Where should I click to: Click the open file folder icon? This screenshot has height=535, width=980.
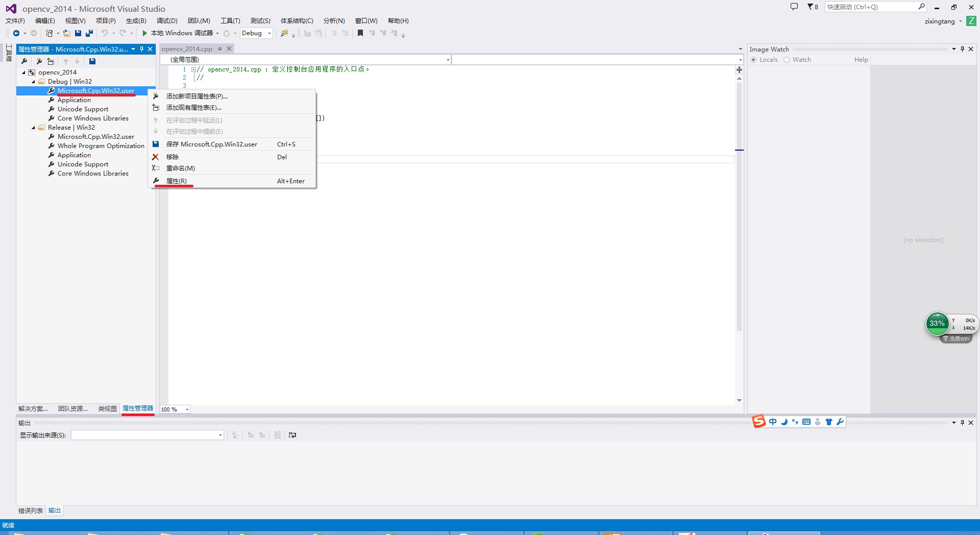pyautogui.click(x=66, y=33)
